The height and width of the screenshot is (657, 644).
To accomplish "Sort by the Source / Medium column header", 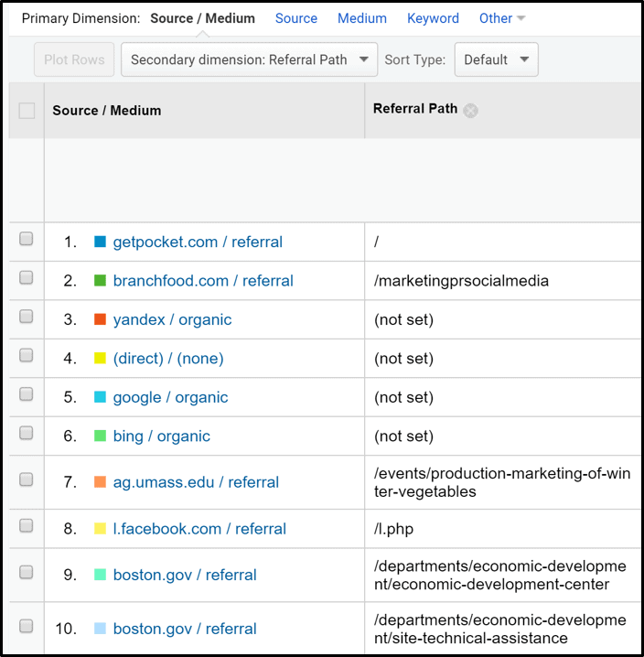I will click(x=107, y=111).
